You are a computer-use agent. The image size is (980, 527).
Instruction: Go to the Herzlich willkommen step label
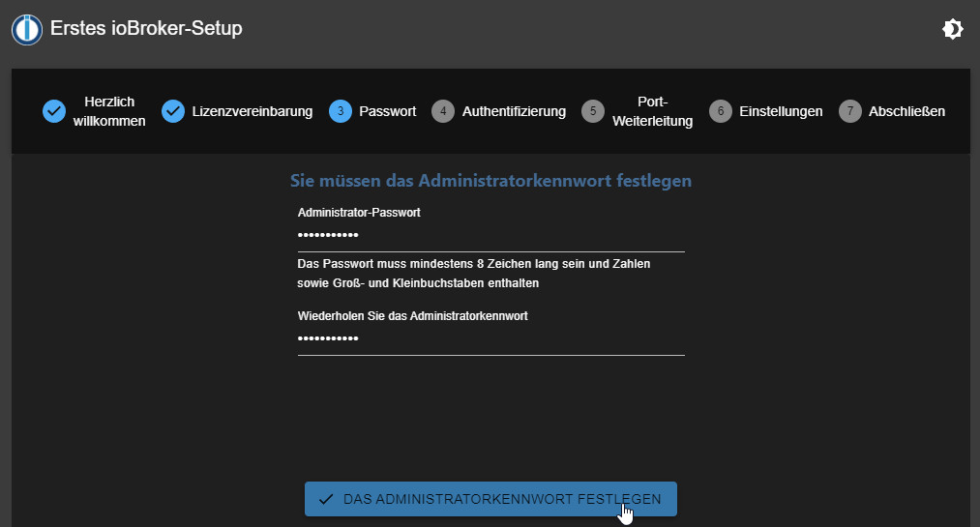tap(109, 111)
